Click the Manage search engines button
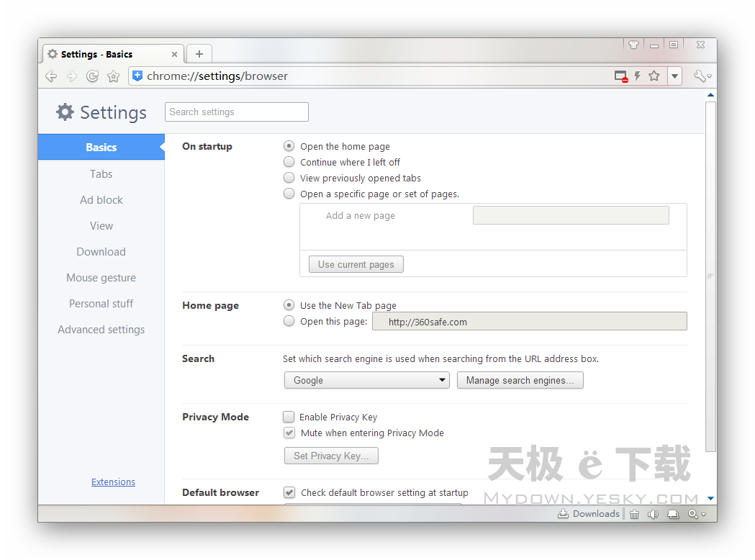 [x=520, y=380]
